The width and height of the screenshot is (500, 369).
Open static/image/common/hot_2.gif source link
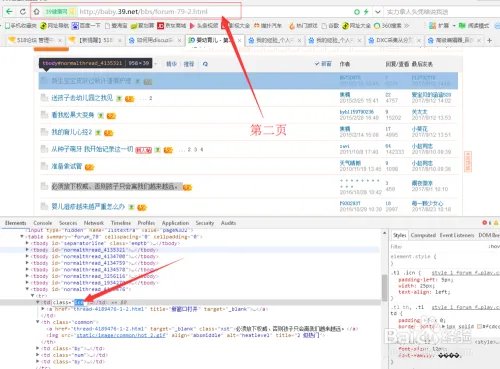point(121,335)
